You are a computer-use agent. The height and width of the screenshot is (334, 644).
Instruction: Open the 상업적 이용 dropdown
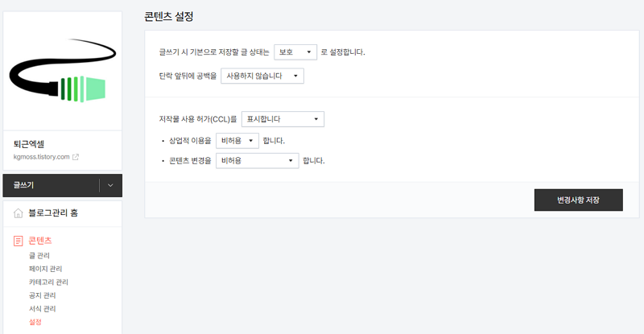[x=237, y=141]
